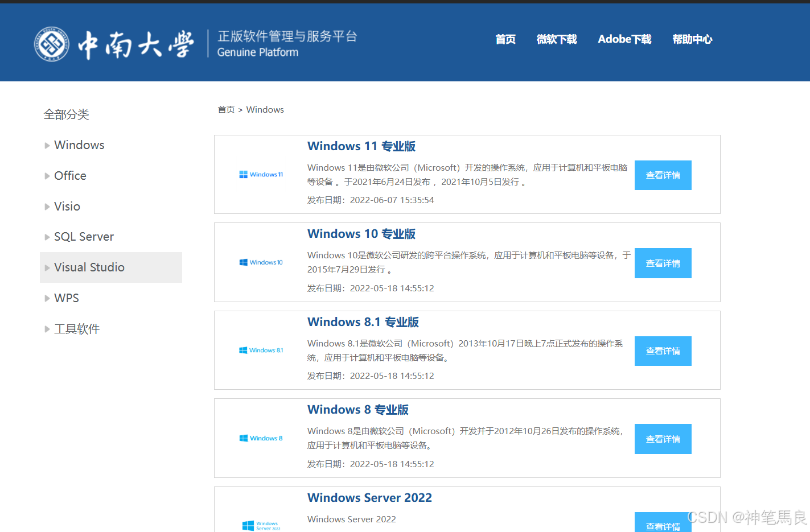This screenshot has width=810, height=532.
Task: Open the Windows 11 专业版 title link
Action: [x=361, y=146]
